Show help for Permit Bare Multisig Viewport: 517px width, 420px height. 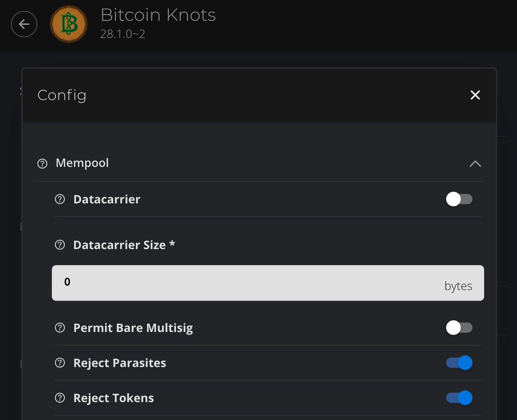click(60, 328)
